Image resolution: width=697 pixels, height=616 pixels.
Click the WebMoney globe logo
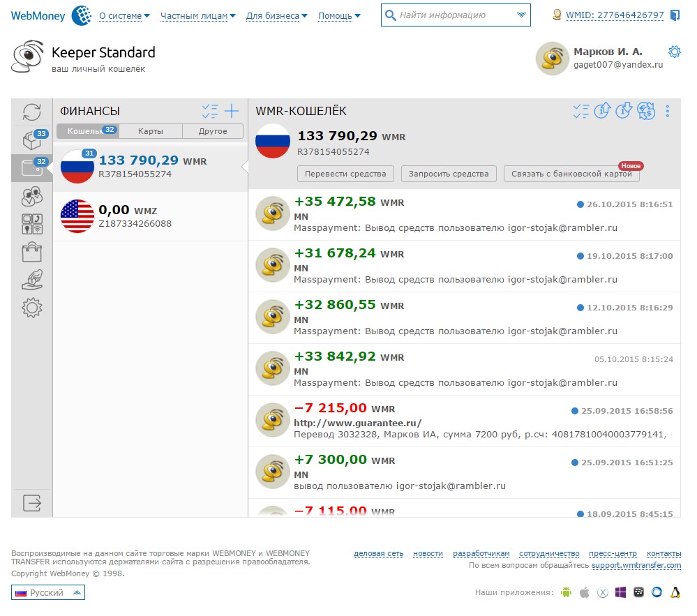pos(82,15)
